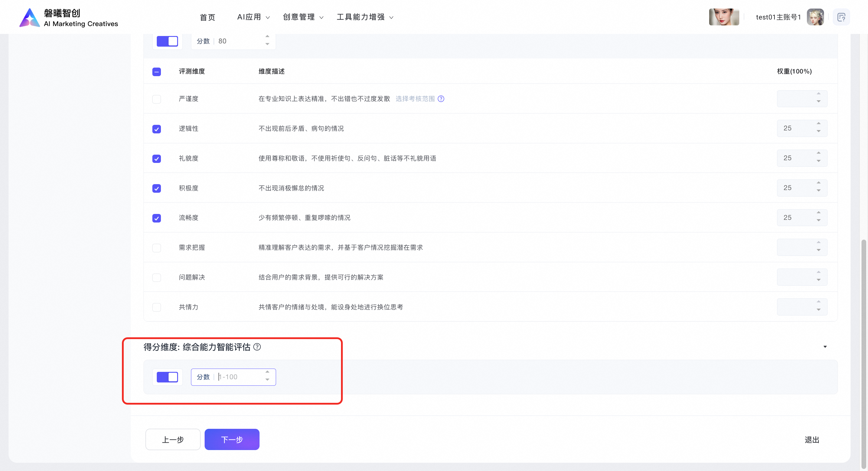Decrease the 1-100 score stepper
The height and width of the screenshot is (471, 868).
(x=267, y=380)
